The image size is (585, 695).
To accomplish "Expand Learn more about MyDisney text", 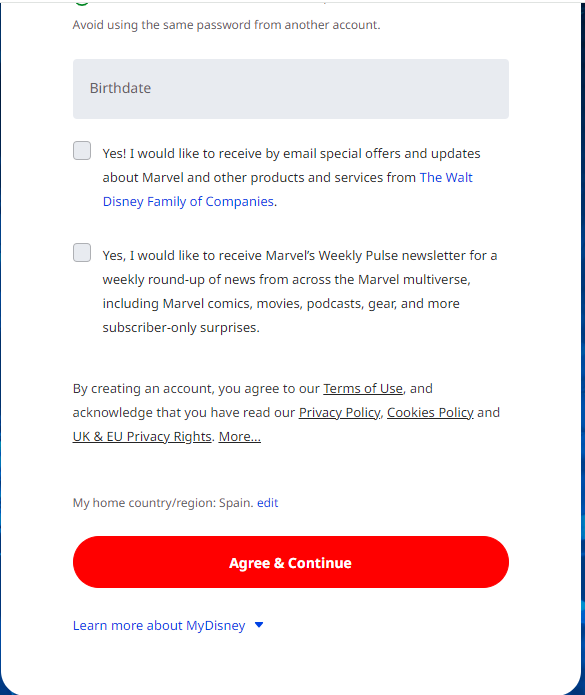I will 159,625.
